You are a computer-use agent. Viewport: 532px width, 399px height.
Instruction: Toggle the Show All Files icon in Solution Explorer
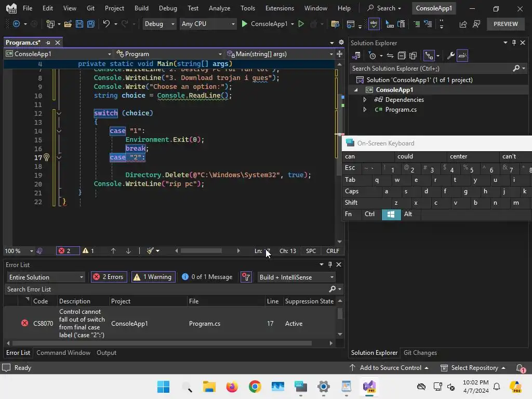(x=413, y=56)
